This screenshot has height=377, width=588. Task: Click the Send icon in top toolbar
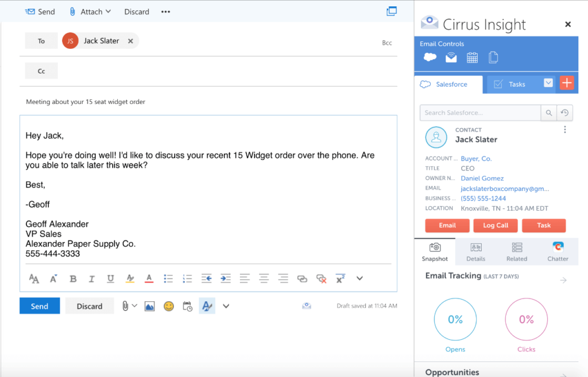tap(30, 11)
